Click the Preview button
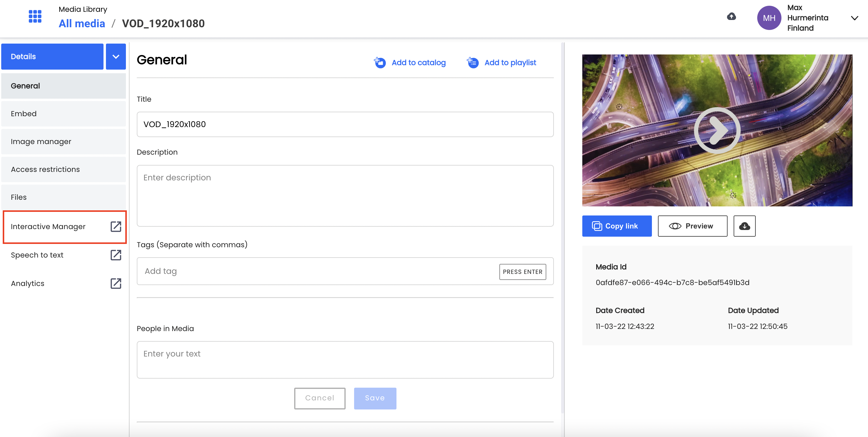Viewport: 868px width, 437px height. point(692,226)
